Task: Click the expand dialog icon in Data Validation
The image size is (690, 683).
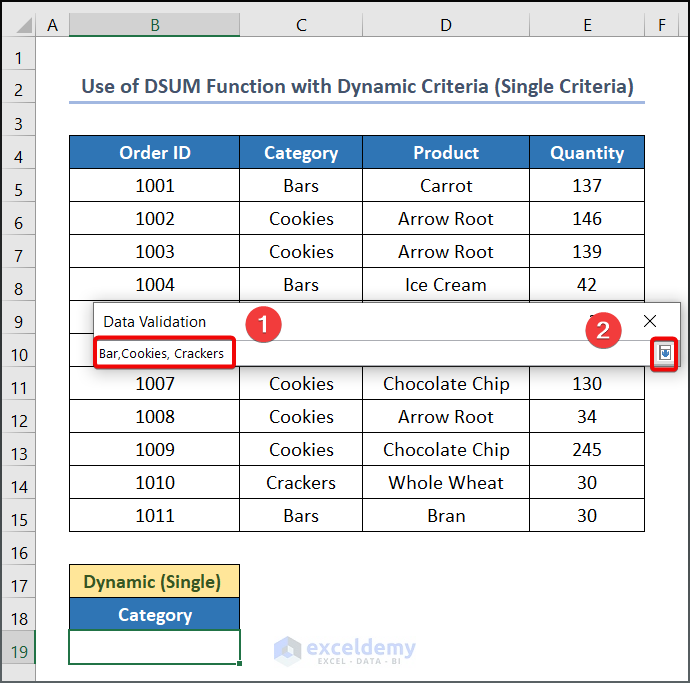Action: [664, 353]
